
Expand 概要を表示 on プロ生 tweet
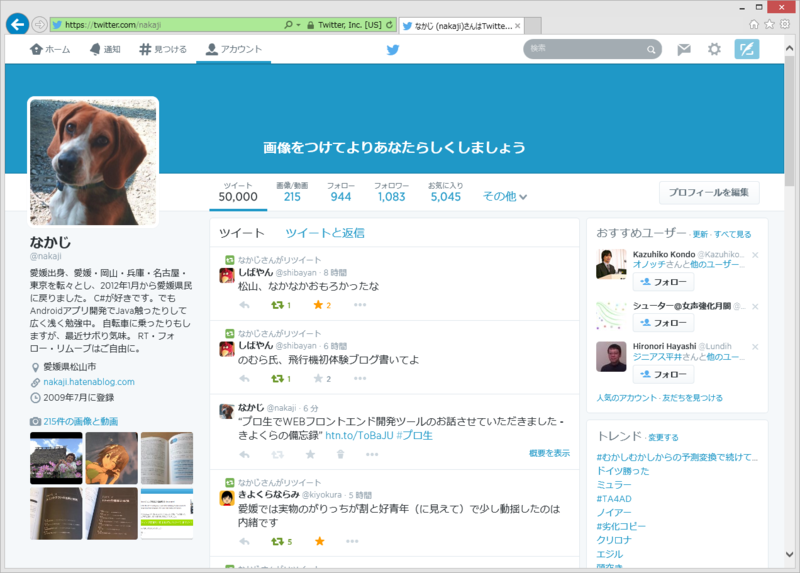(549, 453)
